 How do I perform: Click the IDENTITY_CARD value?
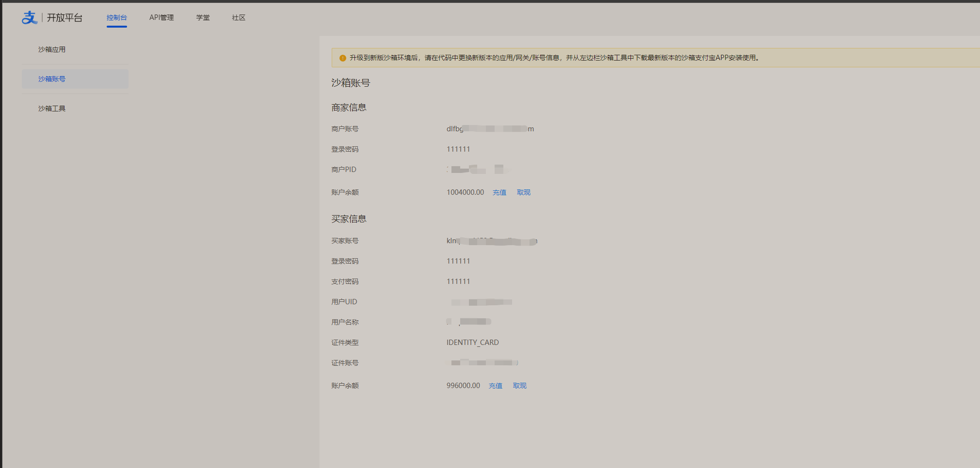(x=473, y=343)
